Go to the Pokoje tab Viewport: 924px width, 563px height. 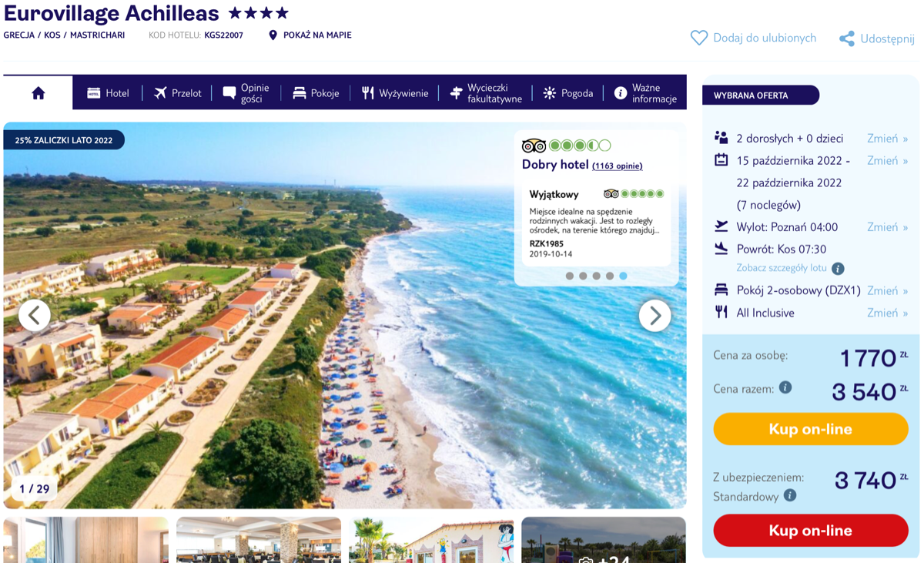316,93
